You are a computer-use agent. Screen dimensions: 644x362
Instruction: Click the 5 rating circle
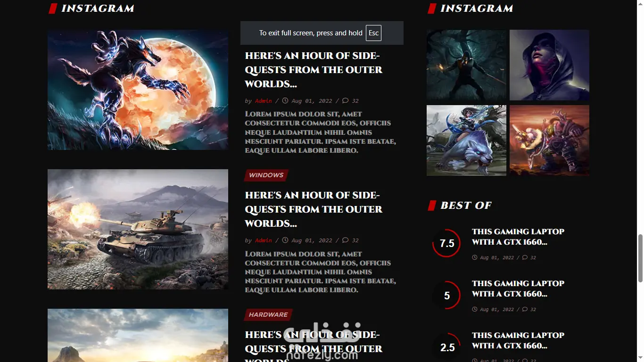tap(446, 295)
